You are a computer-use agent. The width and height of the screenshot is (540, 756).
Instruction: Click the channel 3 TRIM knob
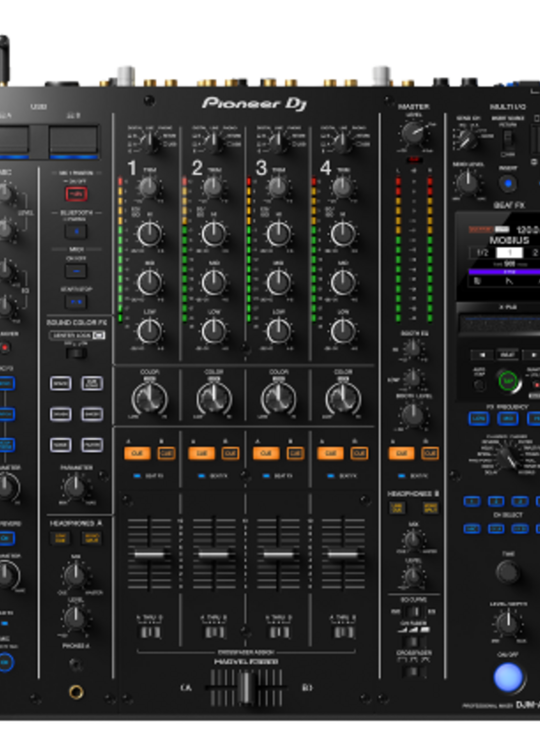point(278,188)
